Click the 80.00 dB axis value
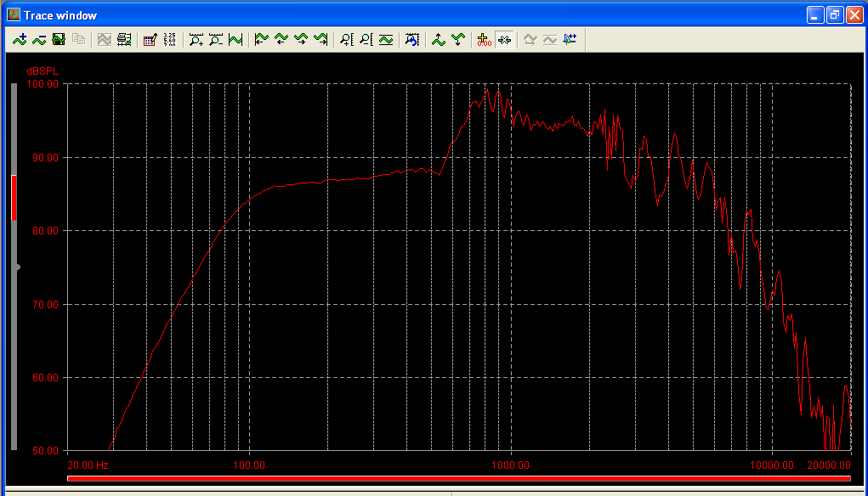The width and height of the screenshot is (868, 496). (45, 230)
